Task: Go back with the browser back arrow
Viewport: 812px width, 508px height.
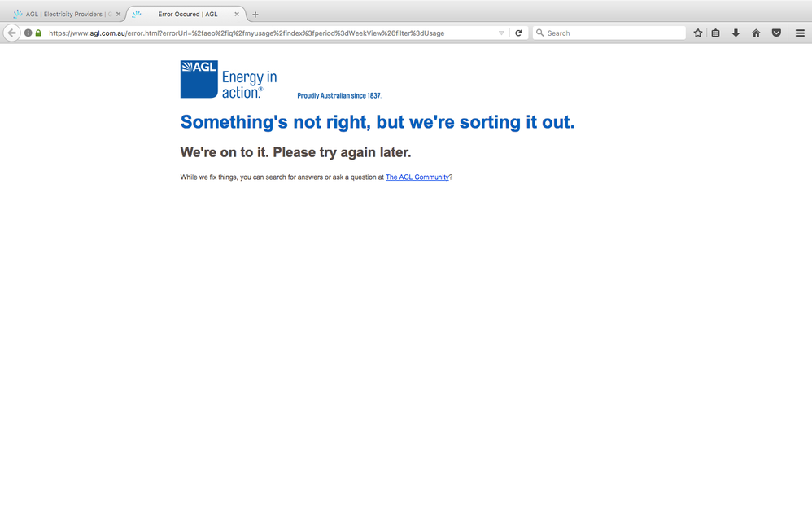Action: 11,33
